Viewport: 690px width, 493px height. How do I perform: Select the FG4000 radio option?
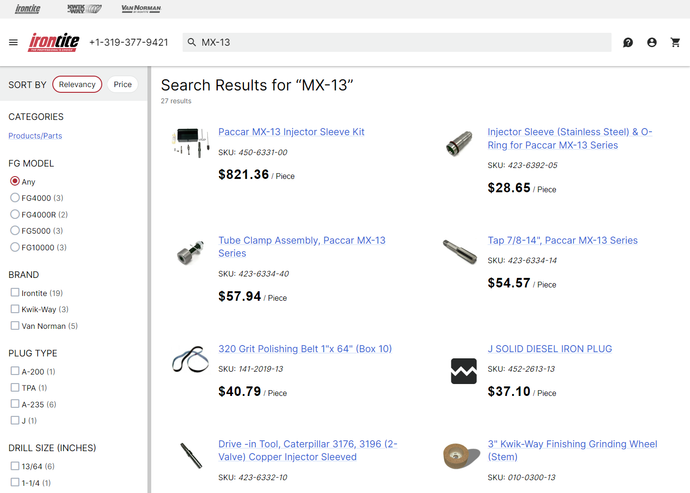pos(15,198)
